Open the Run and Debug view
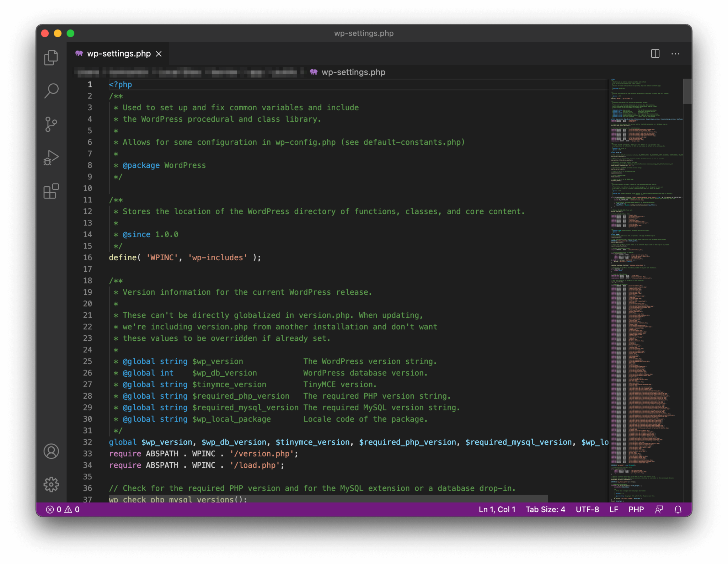The image size is (728, 564). (x=51, y=158)
